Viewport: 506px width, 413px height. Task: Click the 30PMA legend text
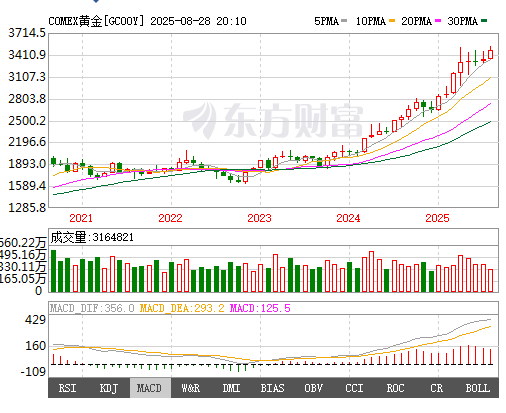[462, 21]
